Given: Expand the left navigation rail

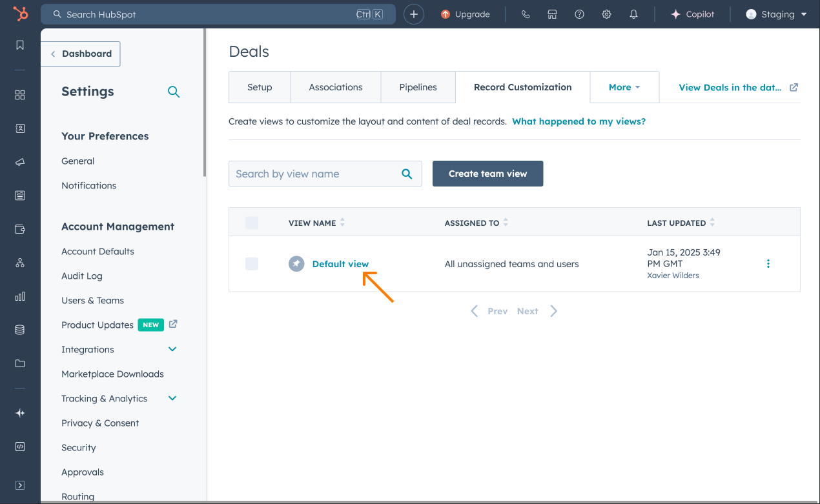Looking at the screenshot, I should pos(20,485).
